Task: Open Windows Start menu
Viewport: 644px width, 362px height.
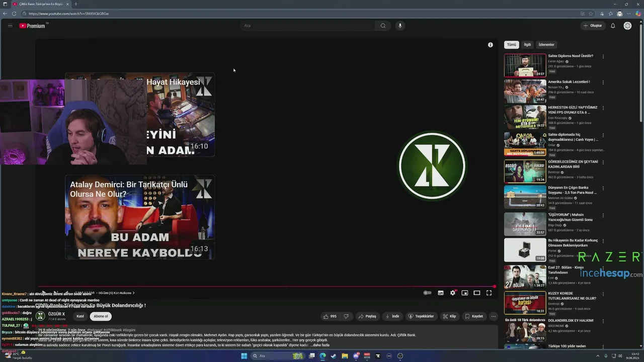Action: 244,356
